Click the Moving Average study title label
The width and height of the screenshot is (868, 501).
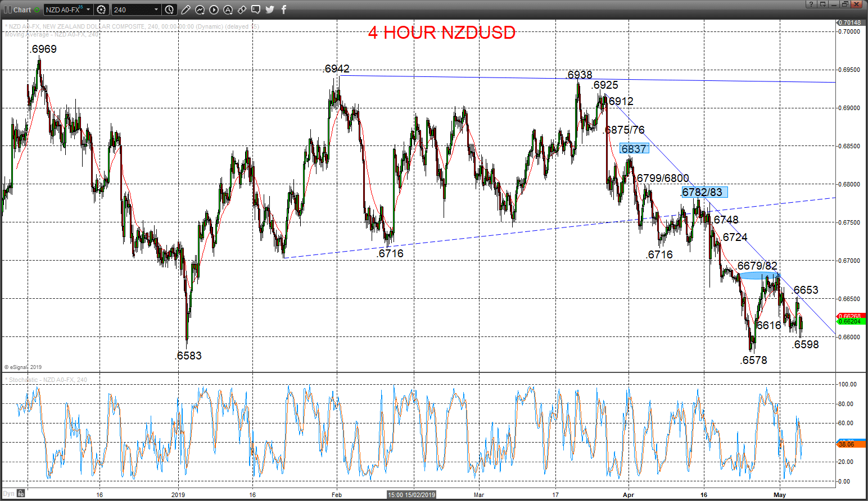(x=51, y=34)
